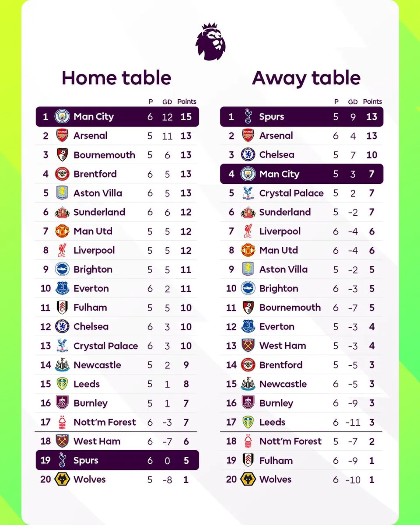The height and width of the screenshot is (525, 420).
Task: Click Chelsea crest in Away table
Action: pyautogui.click(x=248, y=155)
